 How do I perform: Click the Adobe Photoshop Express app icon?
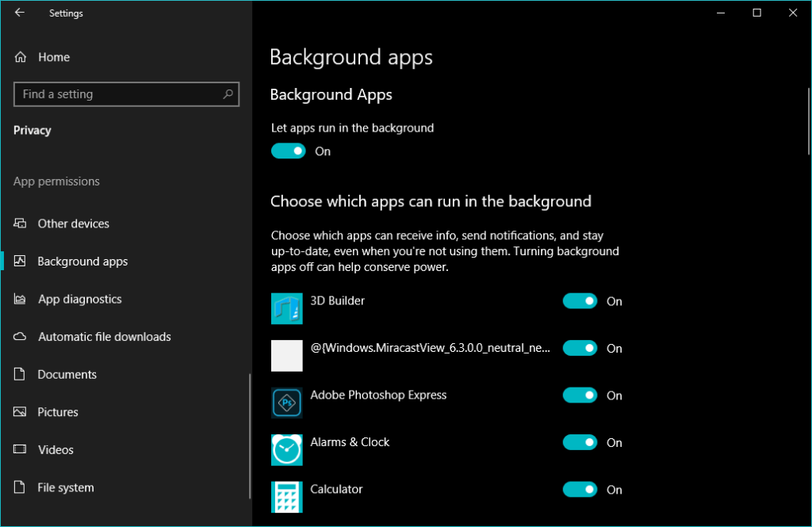point(286,403)
